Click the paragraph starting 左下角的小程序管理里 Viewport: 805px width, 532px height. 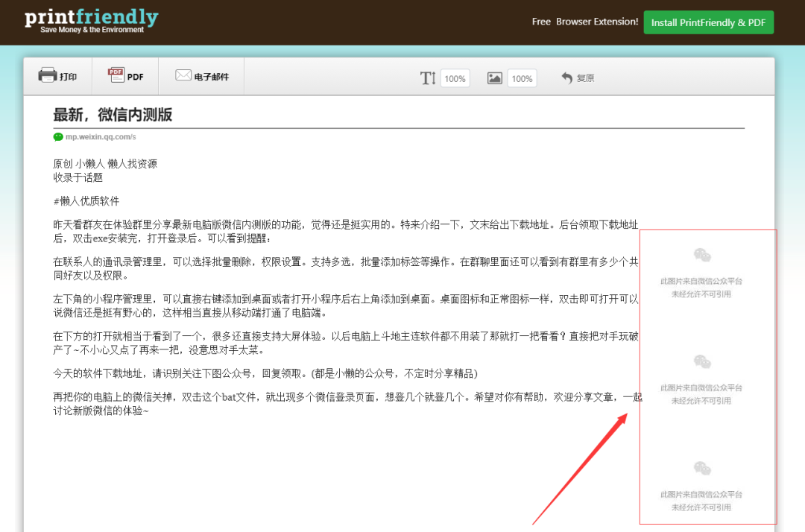pyautogui.click(x=346, y=305)
